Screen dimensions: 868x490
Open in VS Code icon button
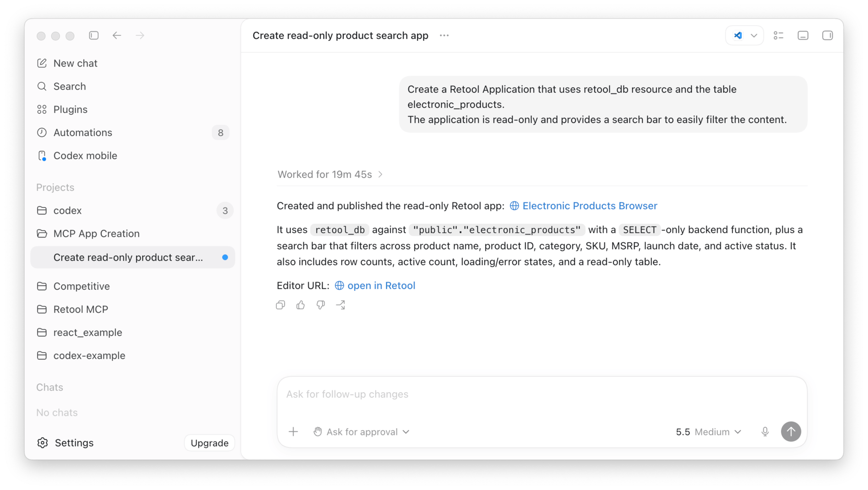[x=738, y=35]
